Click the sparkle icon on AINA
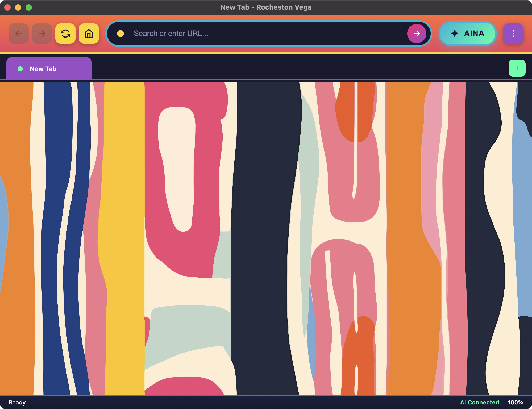 (x=455, y=34)
